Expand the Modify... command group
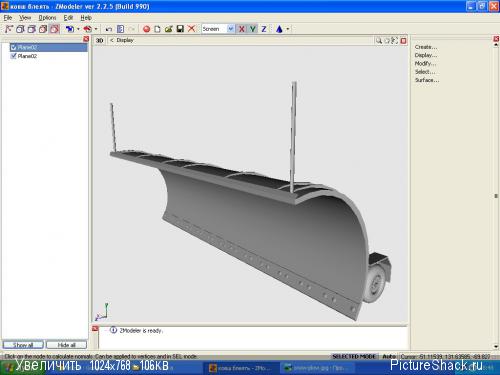 tap(425, 63)
